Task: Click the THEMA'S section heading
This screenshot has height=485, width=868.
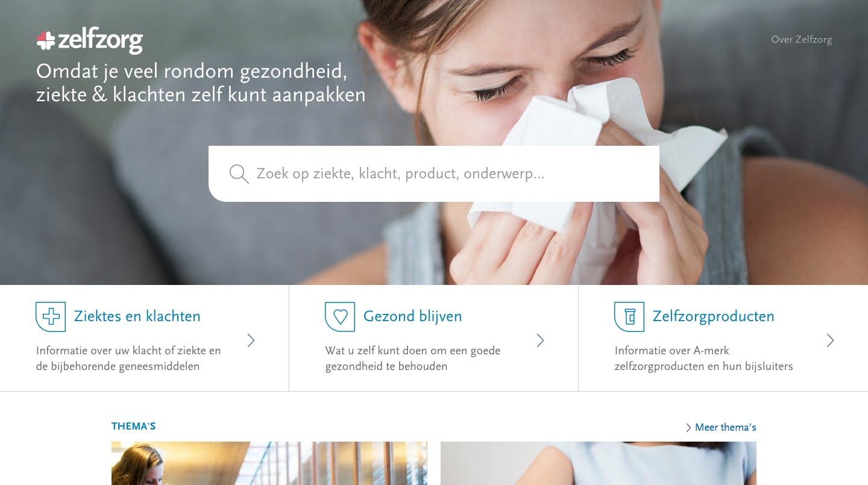Action: [133, 427]
